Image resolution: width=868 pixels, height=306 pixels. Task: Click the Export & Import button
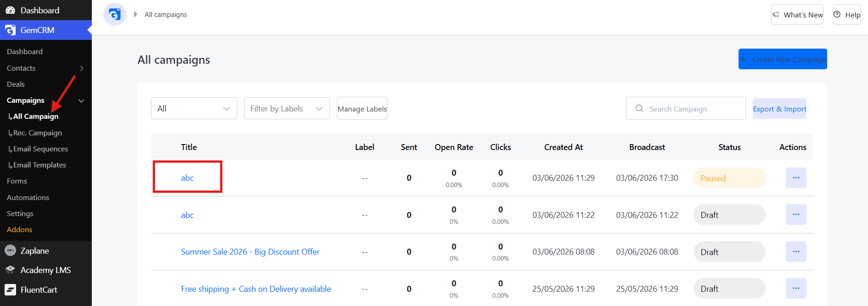click(x=779, y=109)
